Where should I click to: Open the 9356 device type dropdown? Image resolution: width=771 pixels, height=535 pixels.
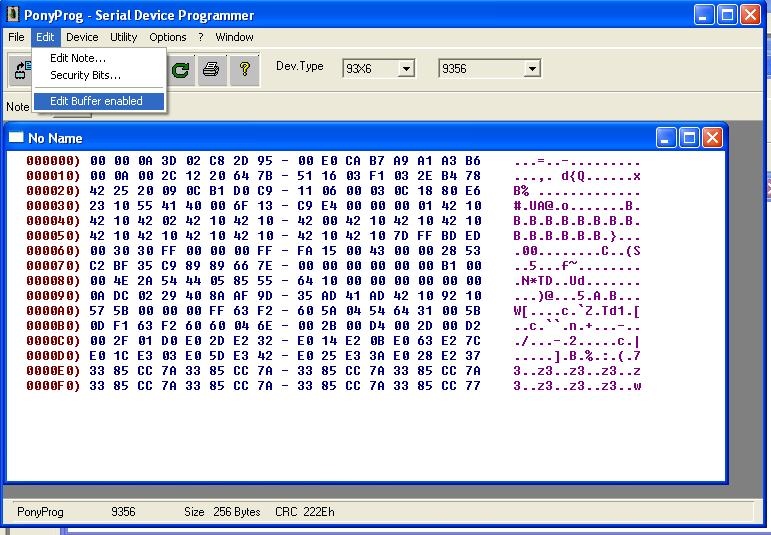tap(532, 68)
